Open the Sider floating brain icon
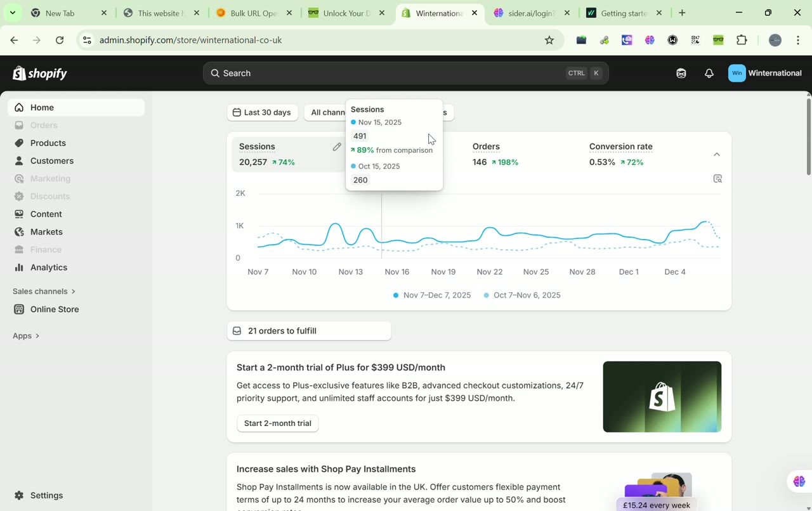 coord(799,482)
